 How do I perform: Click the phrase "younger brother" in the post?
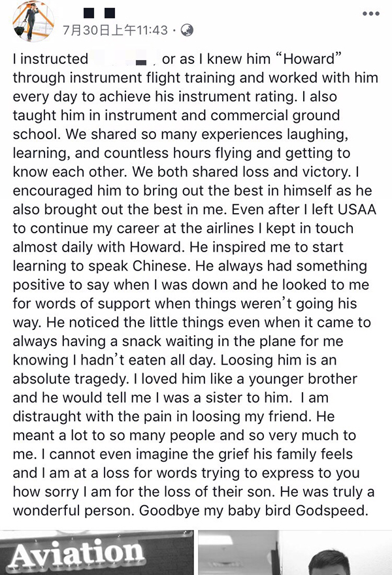[x=303, y=379]
